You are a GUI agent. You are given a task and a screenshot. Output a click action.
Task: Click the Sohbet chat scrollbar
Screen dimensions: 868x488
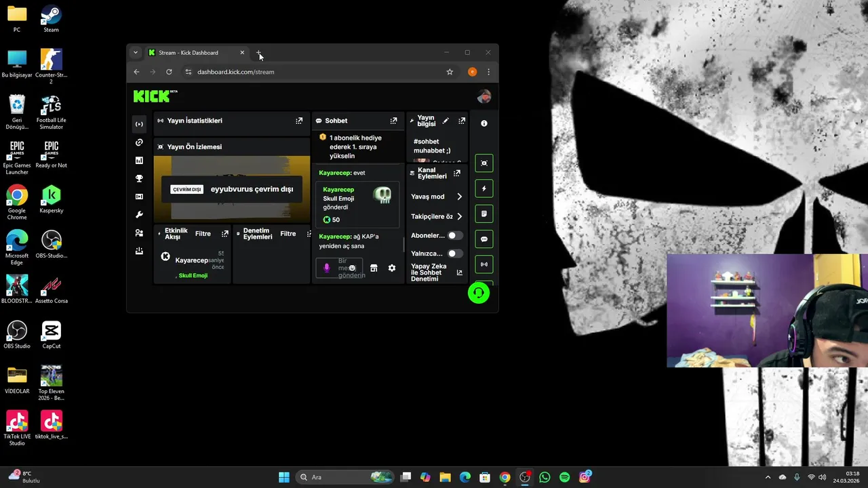(x=404, y=244)
